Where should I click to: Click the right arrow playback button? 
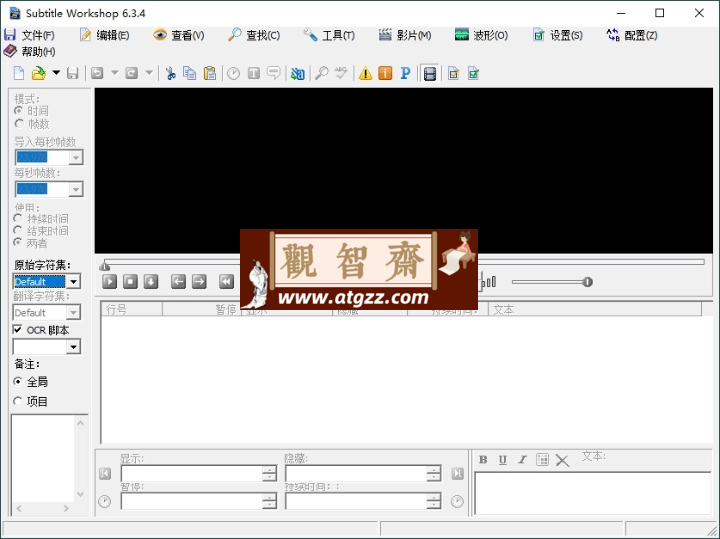[199, 281]
